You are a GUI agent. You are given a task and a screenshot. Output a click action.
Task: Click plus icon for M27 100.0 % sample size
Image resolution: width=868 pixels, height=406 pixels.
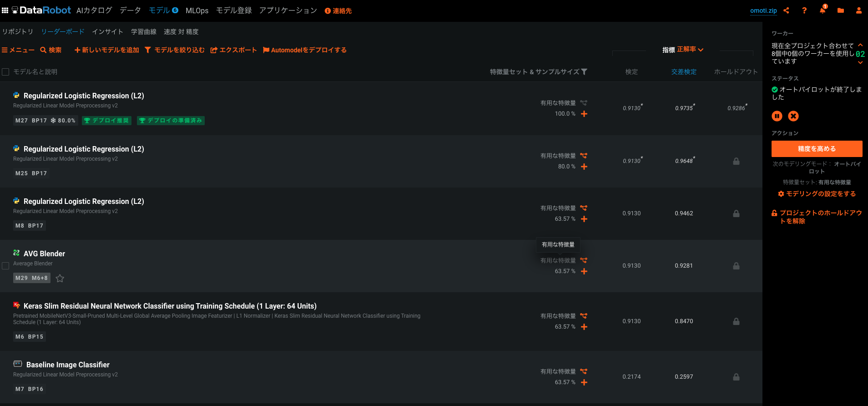click(x=584, y=114)
